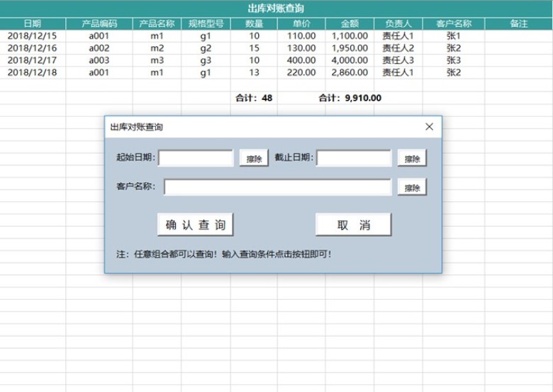This screenshot has width=553, height=392.
Task: Select customer cell 张3
Action: (x=454, y=60)
